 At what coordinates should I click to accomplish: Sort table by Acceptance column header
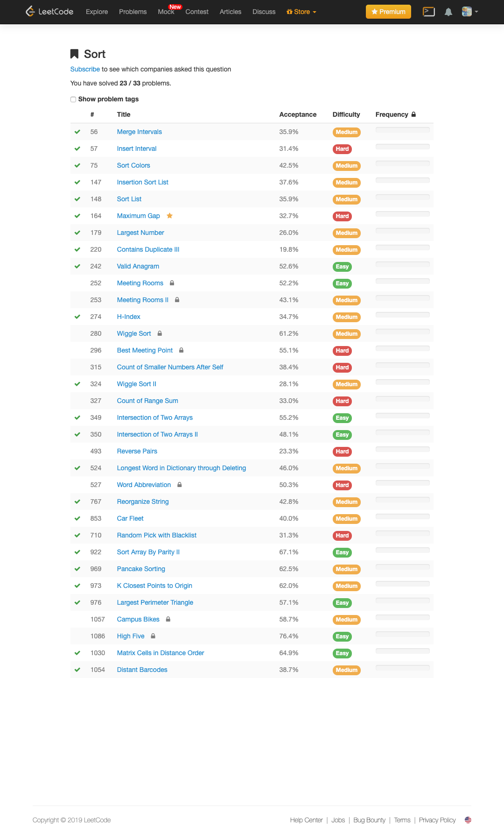298,114
